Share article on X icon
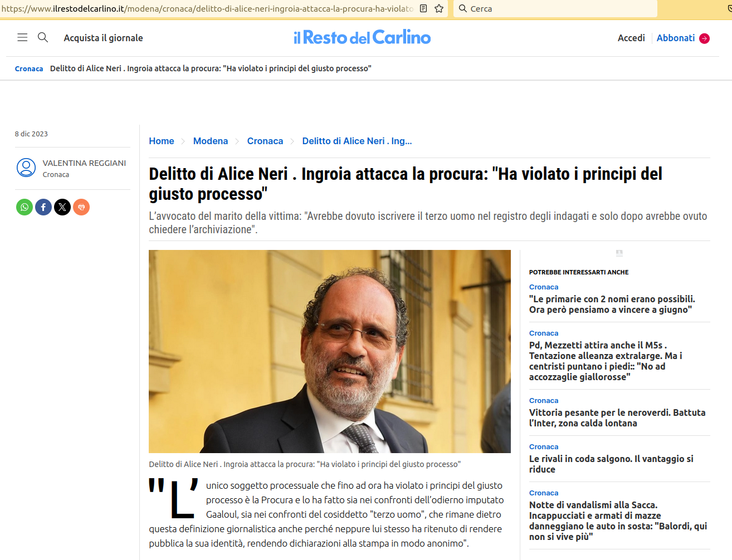The width and height of the screenshot is (732, 560). pos(62,207)
